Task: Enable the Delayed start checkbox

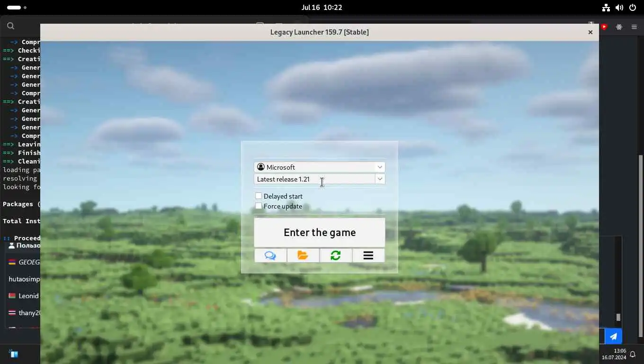Action: 259,196
